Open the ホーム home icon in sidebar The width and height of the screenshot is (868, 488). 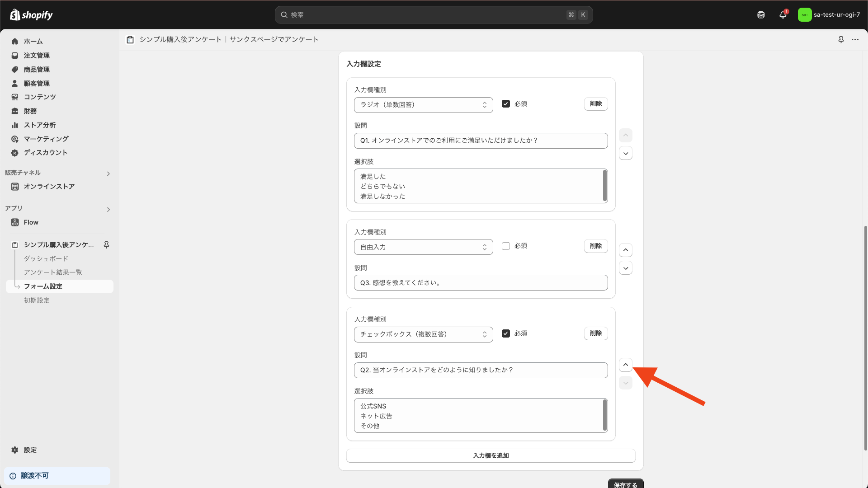pos(15,41)
